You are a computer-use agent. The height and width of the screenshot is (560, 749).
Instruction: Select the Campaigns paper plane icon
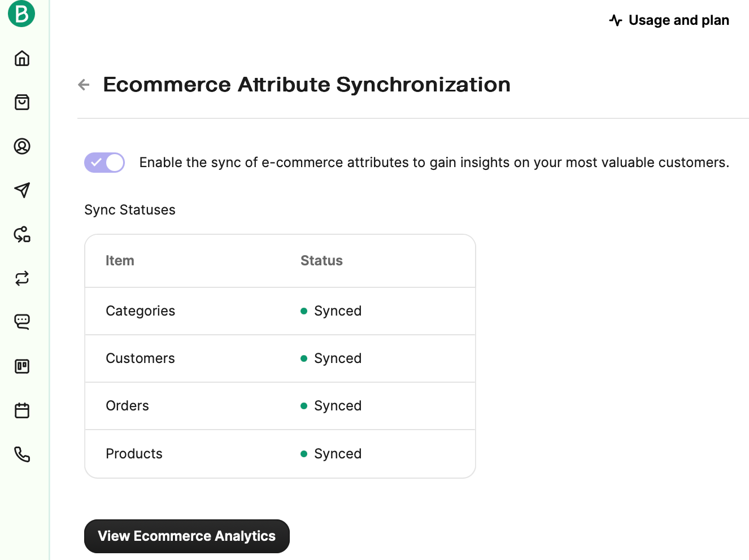coord(21,190)
